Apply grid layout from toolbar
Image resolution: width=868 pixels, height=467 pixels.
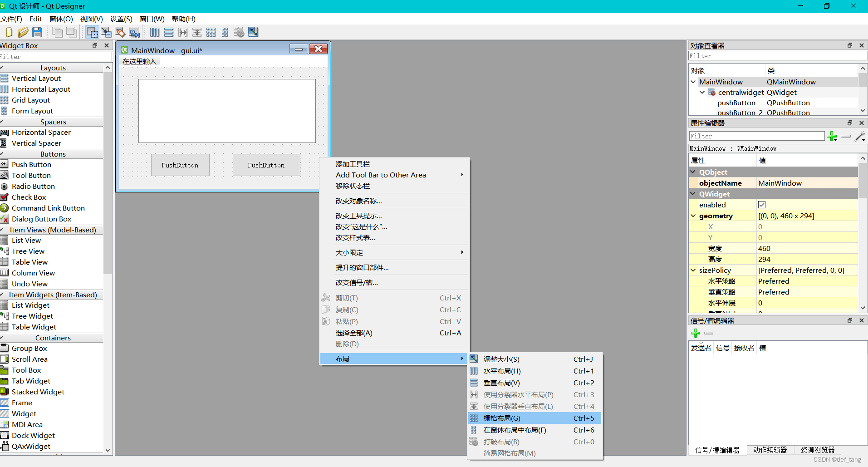pyautogui.click(x=211, y=32)
